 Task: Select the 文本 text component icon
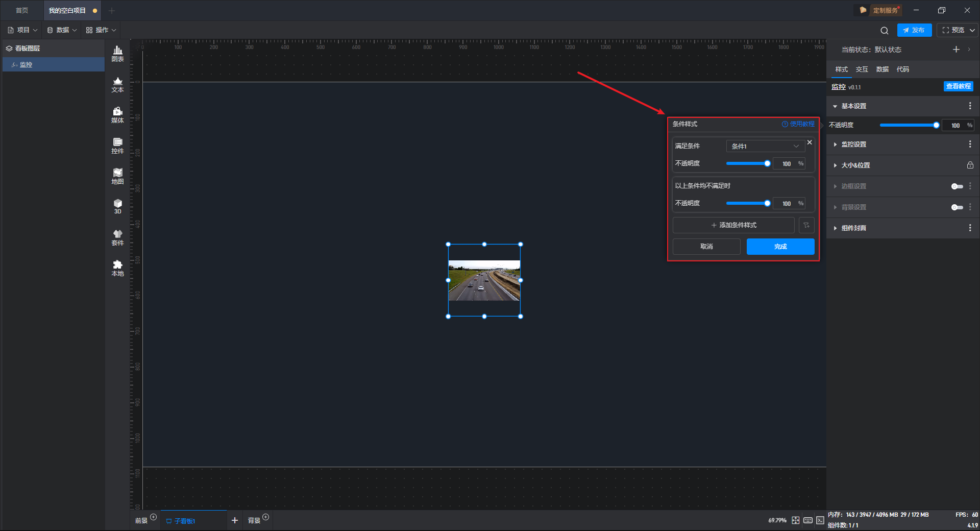click(117, 84)
